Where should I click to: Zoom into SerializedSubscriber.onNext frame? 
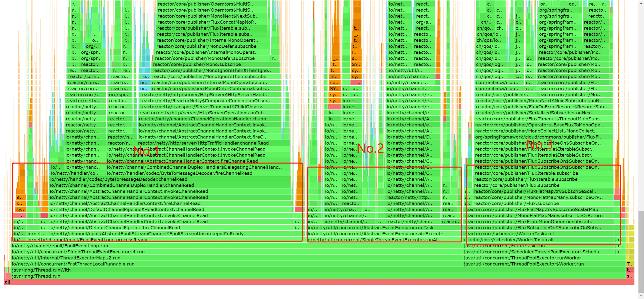[543, 113]
